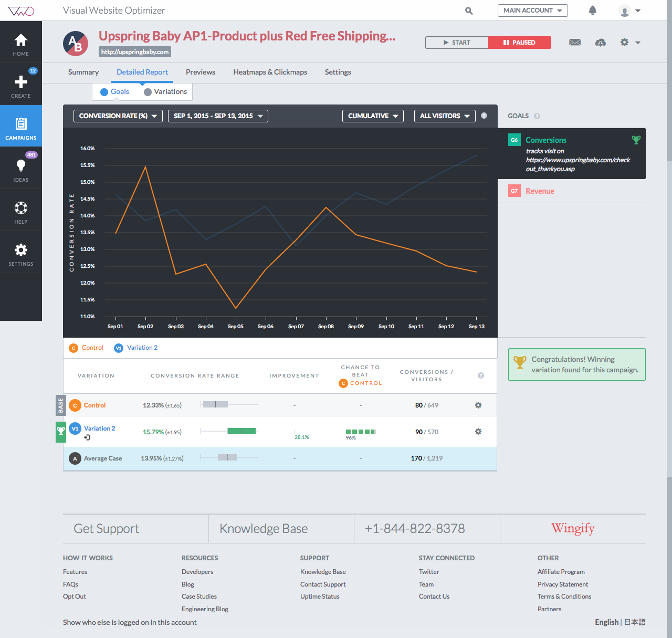Open the campaign Settings tab
Viewport: 672px width, 638px height.
click(338, 72)
